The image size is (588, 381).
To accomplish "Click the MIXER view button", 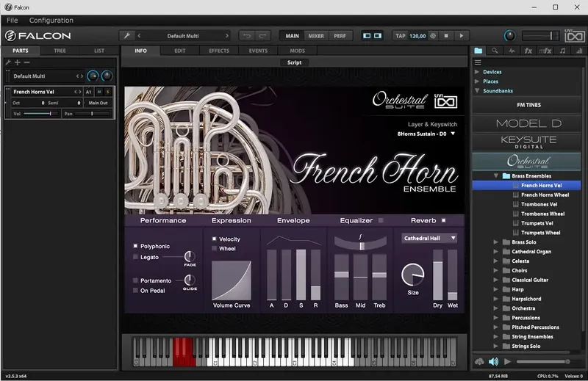I will (x=316, y=36).
